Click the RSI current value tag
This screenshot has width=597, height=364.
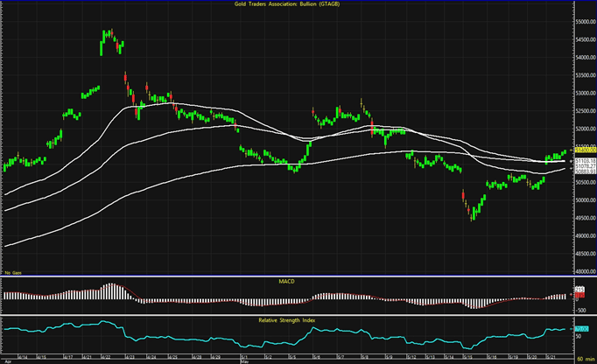pos(584,329)
